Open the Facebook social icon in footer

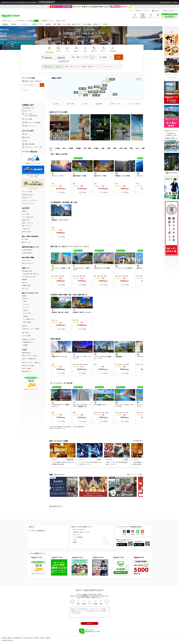(124, 531)
